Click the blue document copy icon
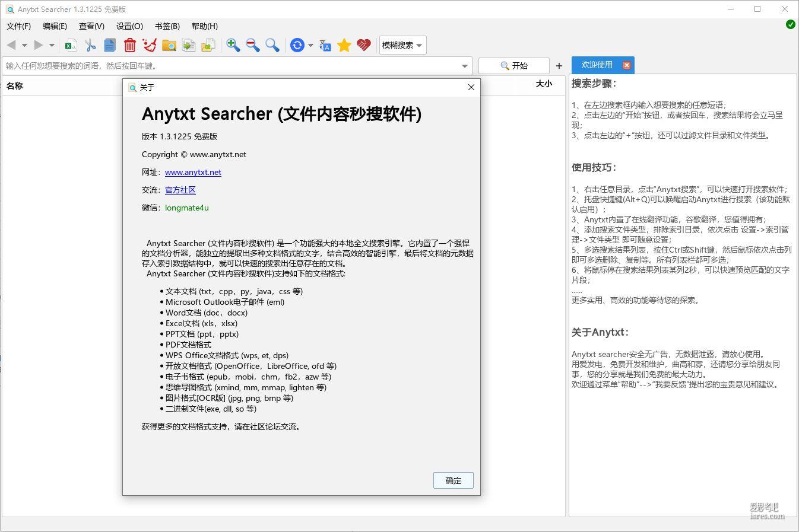Image resolution: width=799 pixels, height=532 pixels. [110, 45]
